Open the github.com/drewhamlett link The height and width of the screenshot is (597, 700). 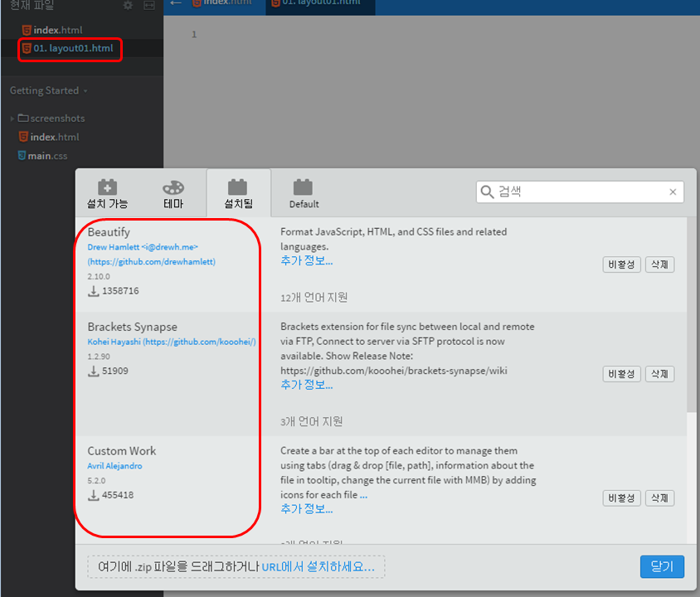151,262
